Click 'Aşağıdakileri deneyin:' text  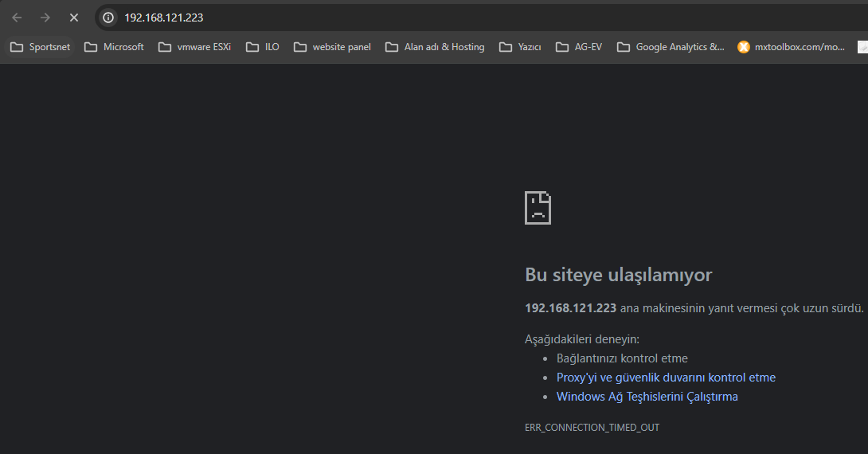582,339
